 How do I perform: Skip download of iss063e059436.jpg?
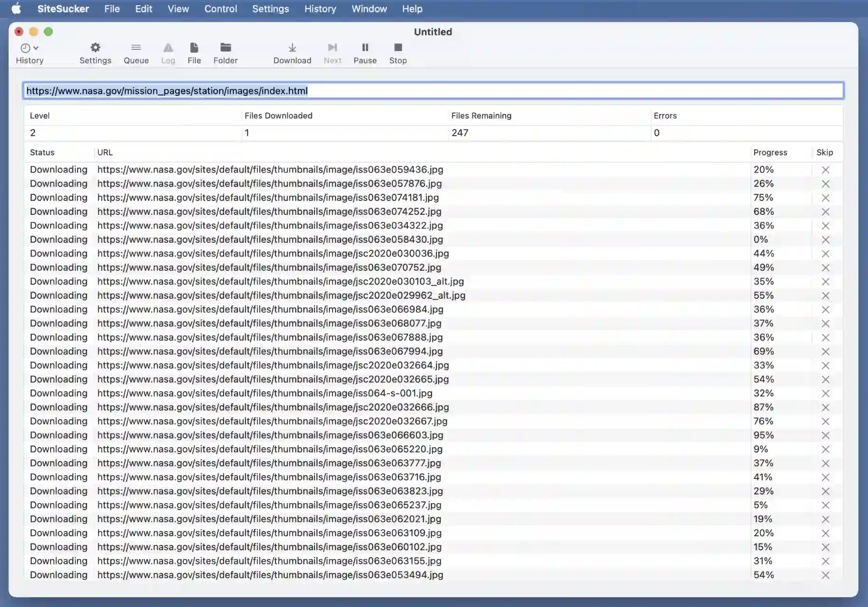pyautogui.click(x=825, y=170)
